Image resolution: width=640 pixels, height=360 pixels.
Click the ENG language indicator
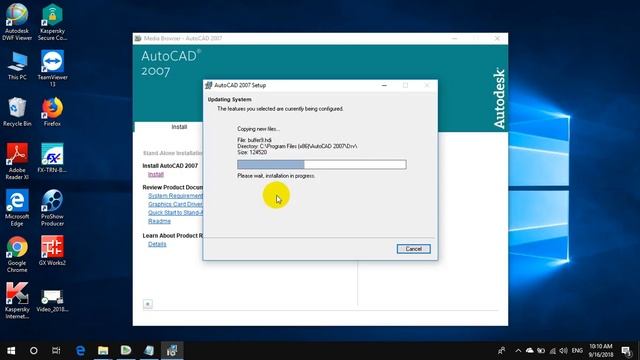pyautogui.click(x=577, y=351)
